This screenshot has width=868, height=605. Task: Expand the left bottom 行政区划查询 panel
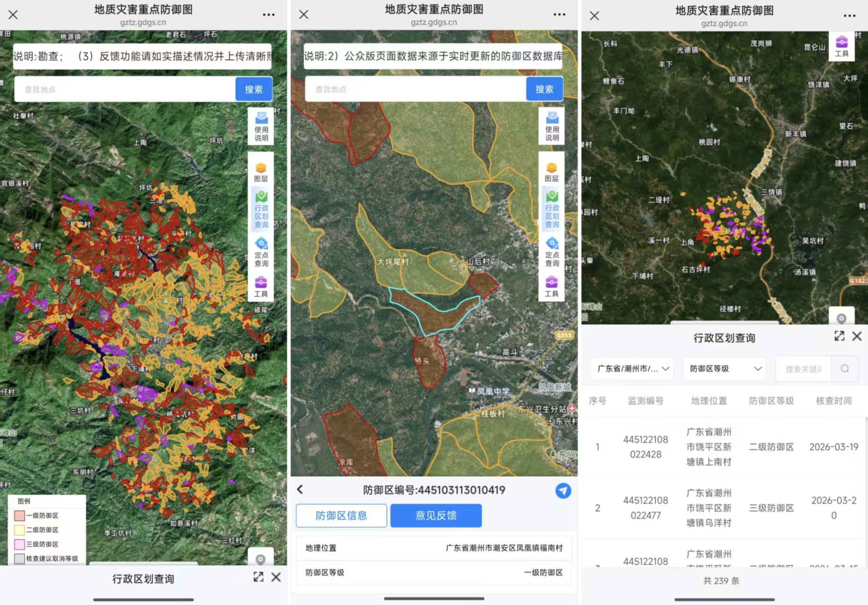258,577
